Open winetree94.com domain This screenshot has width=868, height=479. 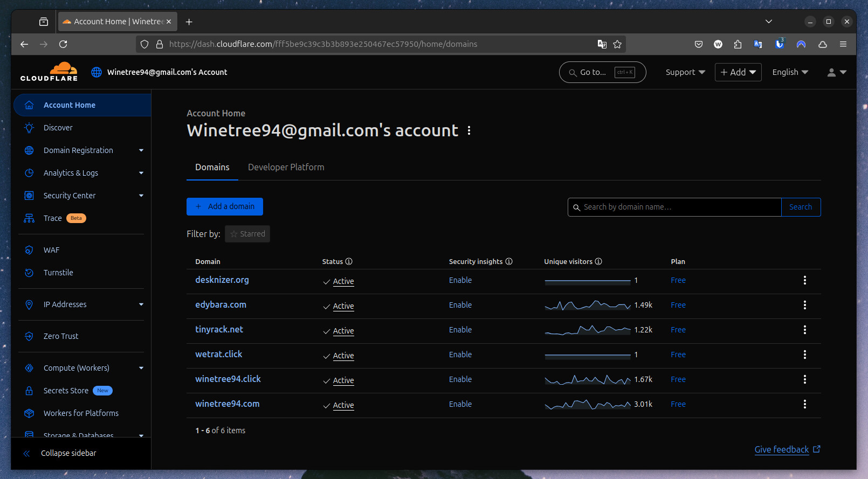[x=228, y=404]
